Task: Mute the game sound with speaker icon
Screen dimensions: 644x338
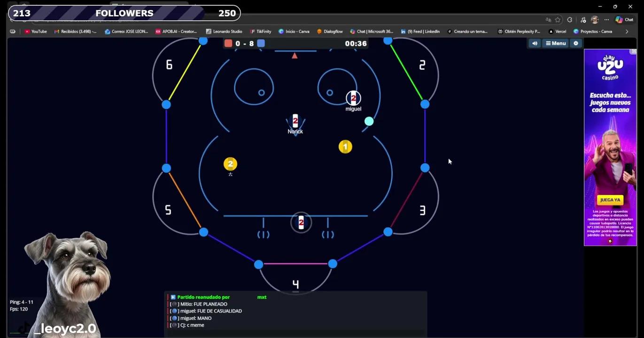Action: tap(535, 43)
